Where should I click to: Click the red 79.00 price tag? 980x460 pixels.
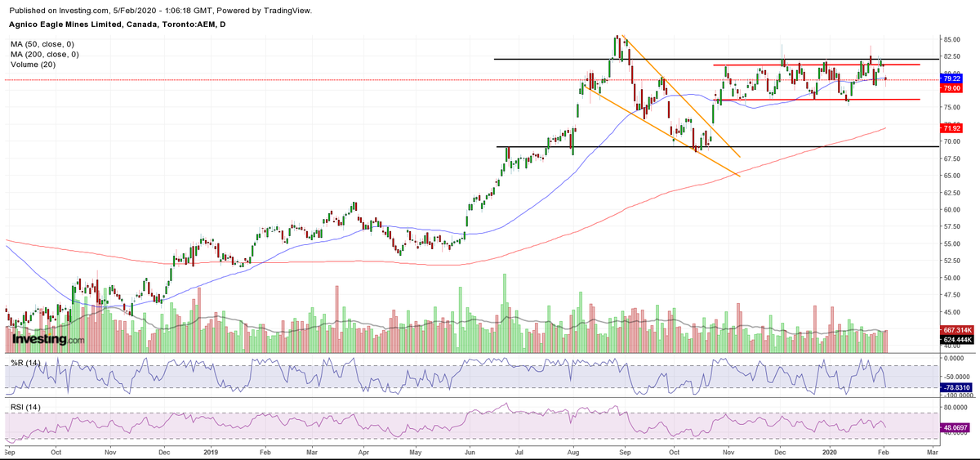[951, 87]
